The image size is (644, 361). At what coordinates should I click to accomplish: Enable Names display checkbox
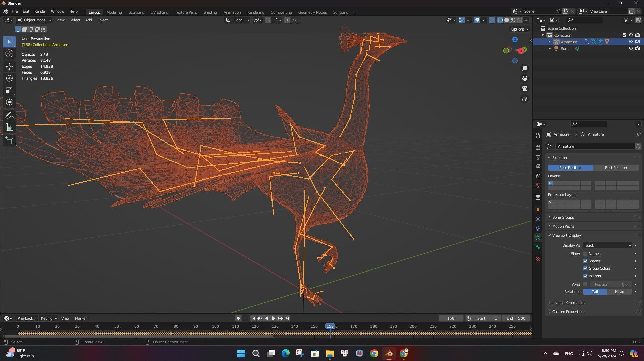tap(585, 254)
